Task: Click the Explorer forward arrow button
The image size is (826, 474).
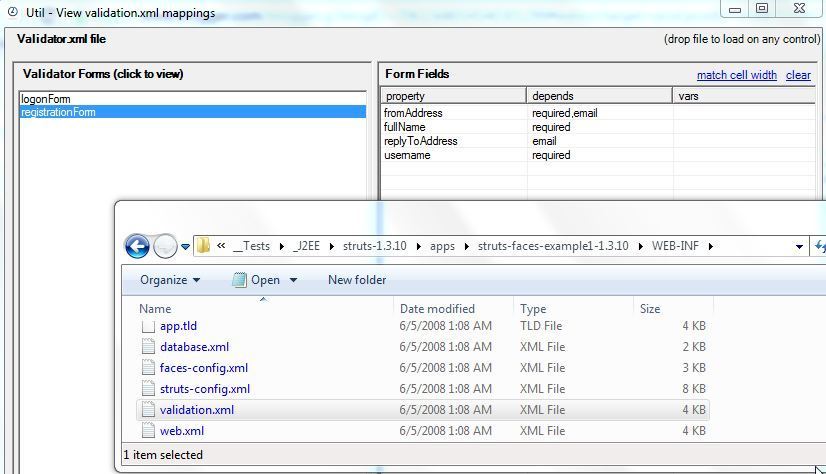Action: pyautogui.click(x=165, y=246)
